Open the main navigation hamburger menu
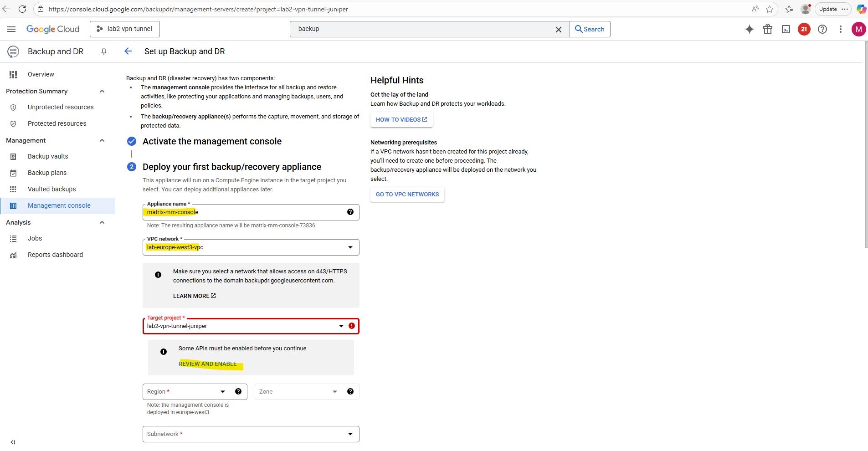868x451 pixels. tap(11, 29)
